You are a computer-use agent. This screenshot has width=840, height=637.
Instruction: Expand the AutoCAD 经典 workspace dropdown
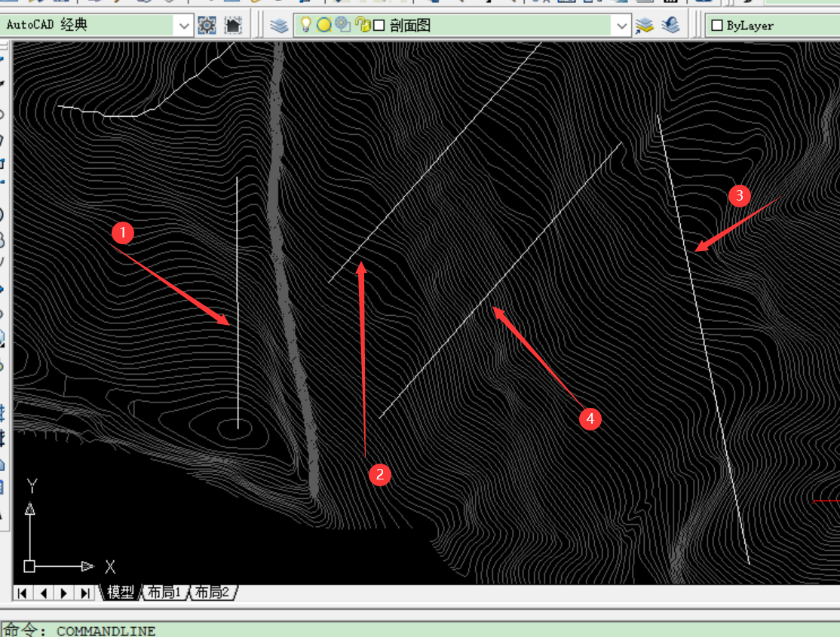click(x=184, y=26)
